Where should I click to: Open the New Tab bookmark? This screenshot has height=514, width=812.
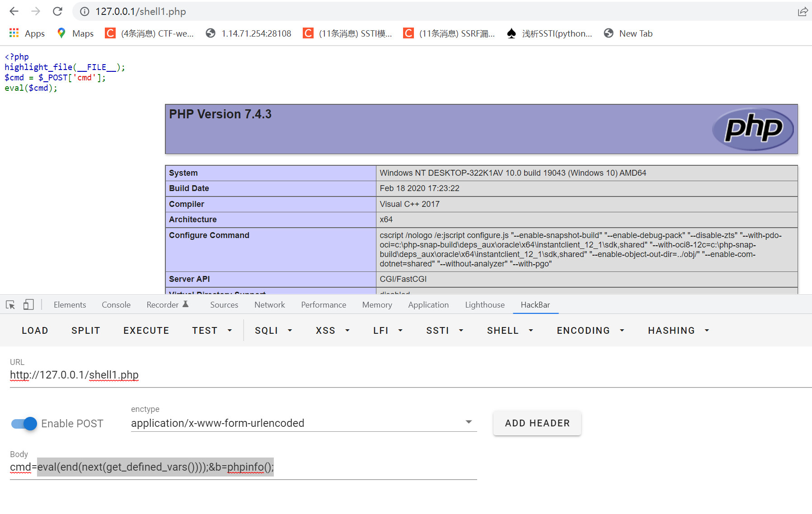pos(628,33)
